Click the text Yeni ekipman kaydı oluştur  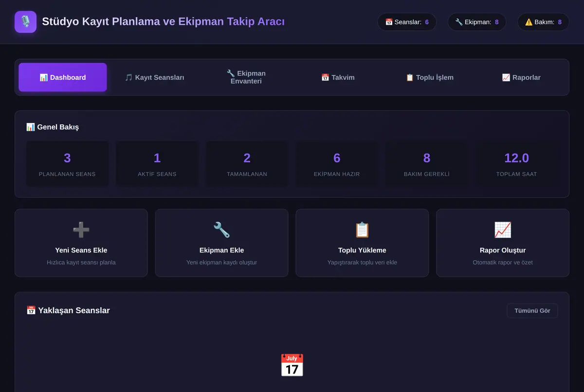click(221, 263)
